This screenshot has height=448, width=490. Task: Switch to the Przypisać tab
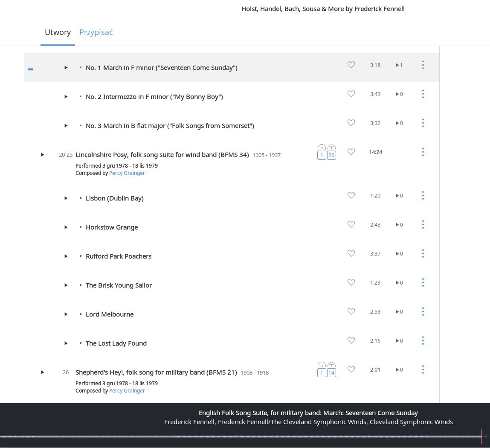(96, 32)
